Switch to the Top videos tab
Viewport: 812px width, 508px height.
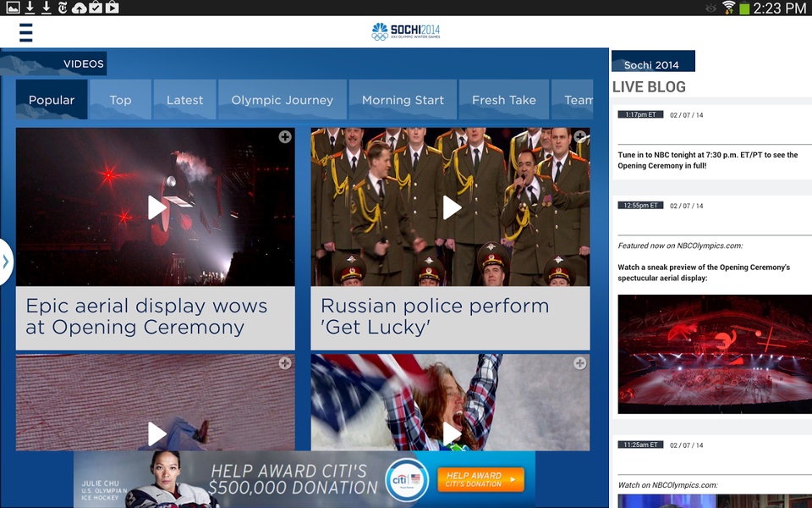coord(121,100)
